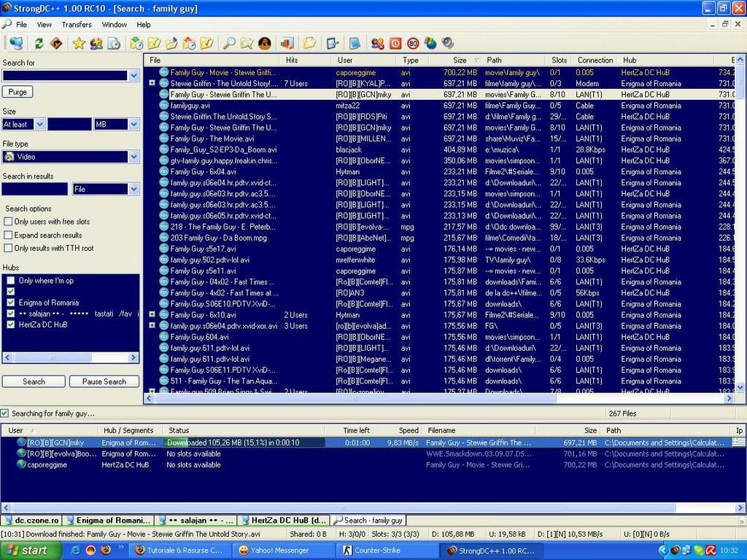The image size is (747, 560).
Task: Enable Only users with free slots
Action: click(x=8, y=222)
